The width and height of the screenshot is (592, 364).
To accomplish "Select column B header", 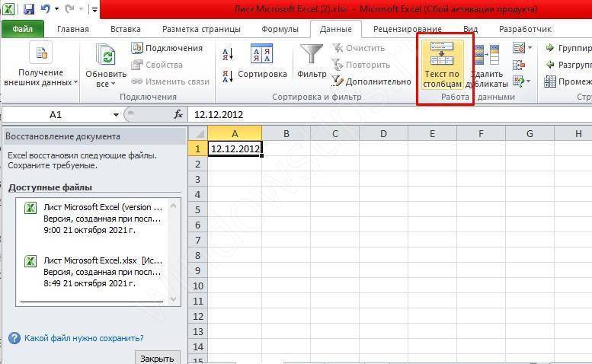I will tap(286, 133).
